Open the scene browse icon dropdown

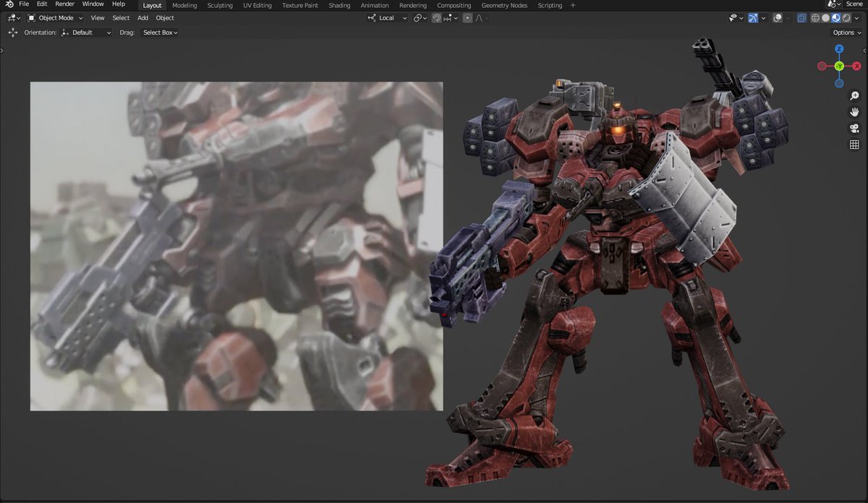point(834,4)
